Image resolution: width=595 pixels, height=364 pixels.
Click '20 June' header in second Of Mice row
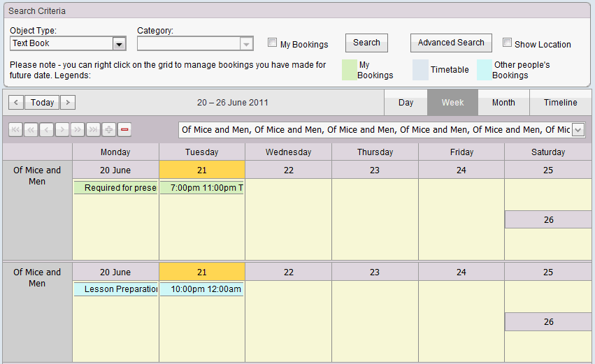115,272
